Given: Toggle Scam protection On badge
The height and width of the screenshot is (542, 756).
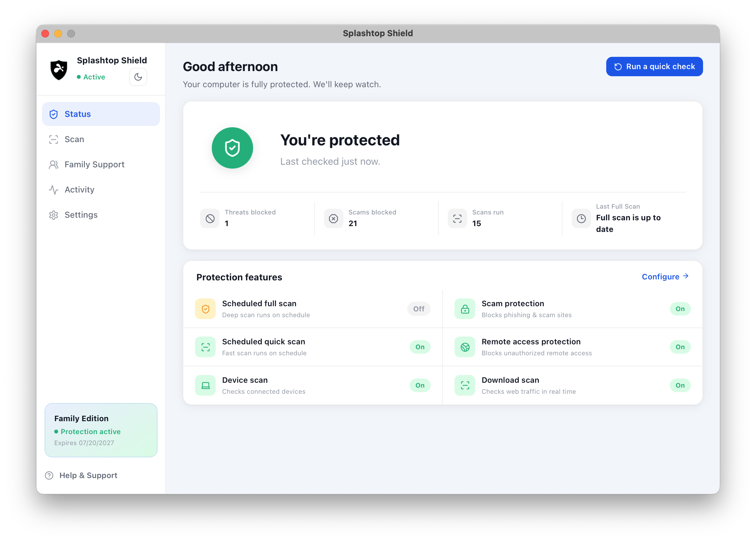Looking at the screenshot, I should 680,309.
